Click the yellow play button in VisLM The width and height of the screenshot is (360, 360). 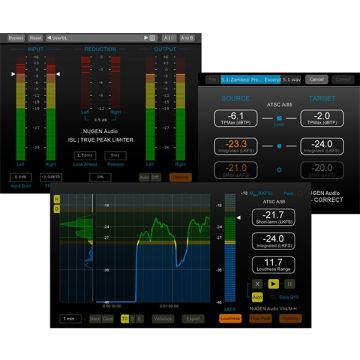[x=273, y=284]
